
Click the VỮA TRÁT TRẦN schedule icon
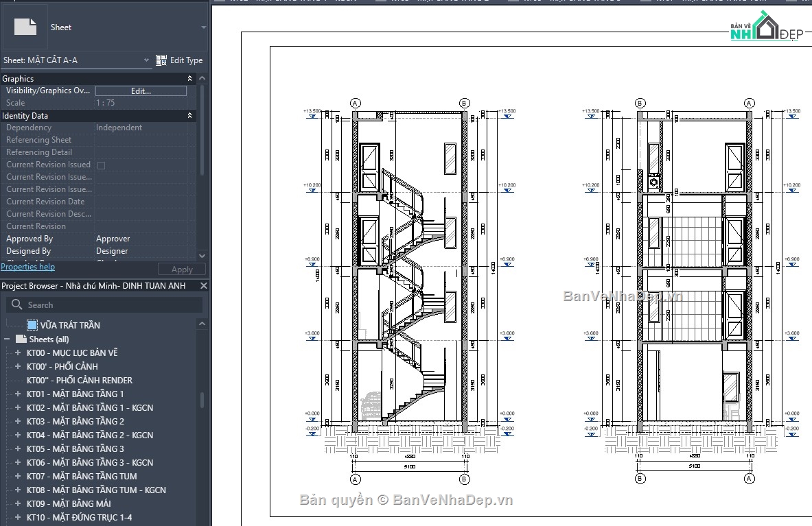click(x=32, y=325)
